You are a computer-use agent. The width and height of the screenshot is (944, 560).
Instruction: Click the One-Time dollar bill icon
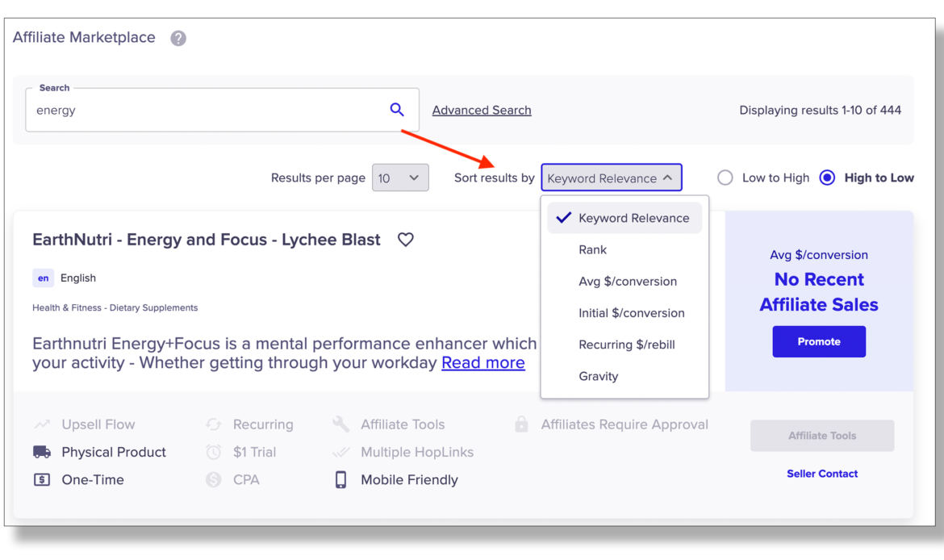pos(42,480)
